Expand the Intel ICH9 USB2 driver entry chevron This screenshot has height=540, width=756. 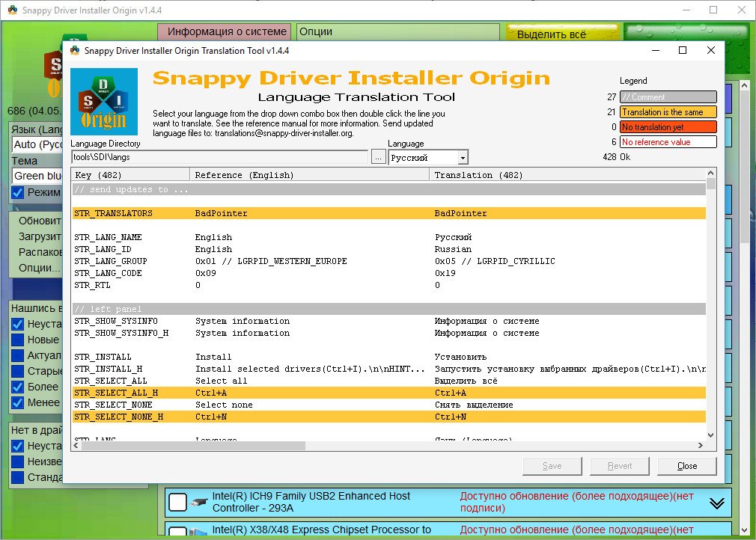click(717, 503)
